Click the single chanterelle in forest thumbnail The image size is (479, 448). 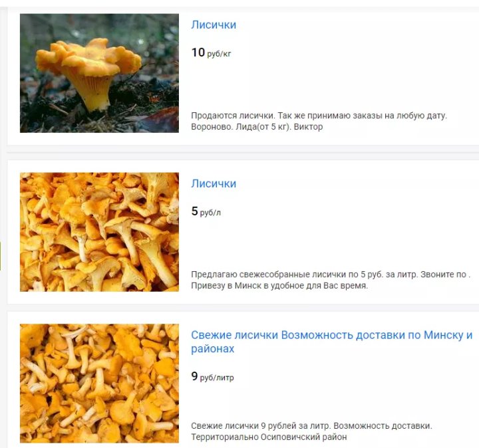(99, 73)
